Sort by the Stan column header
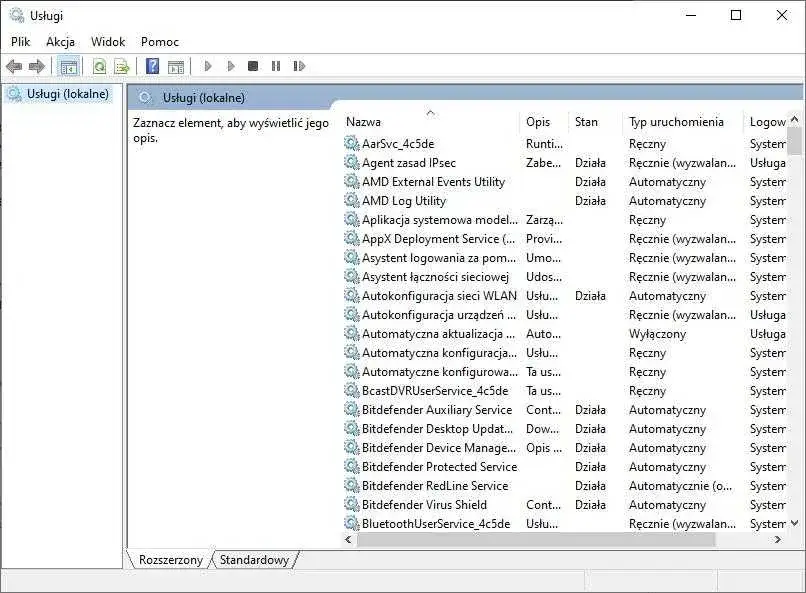The width and height of the screenshot is (806, 593). pyautogui.click(x=595, y=122)
